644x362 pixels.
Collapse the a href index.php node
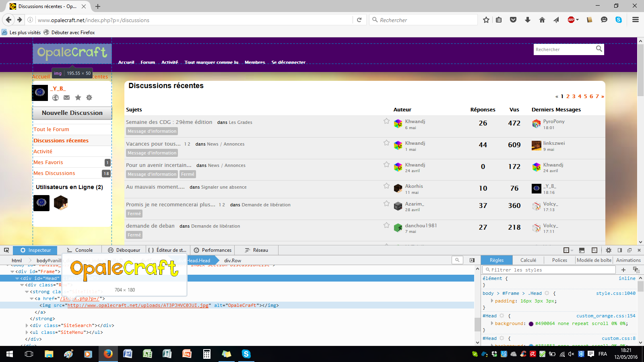pos(31,298)
